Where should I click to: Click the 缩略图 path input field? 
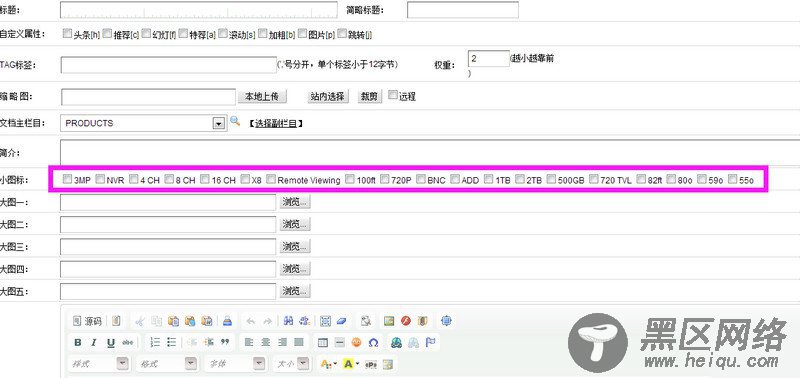[148, 97]
